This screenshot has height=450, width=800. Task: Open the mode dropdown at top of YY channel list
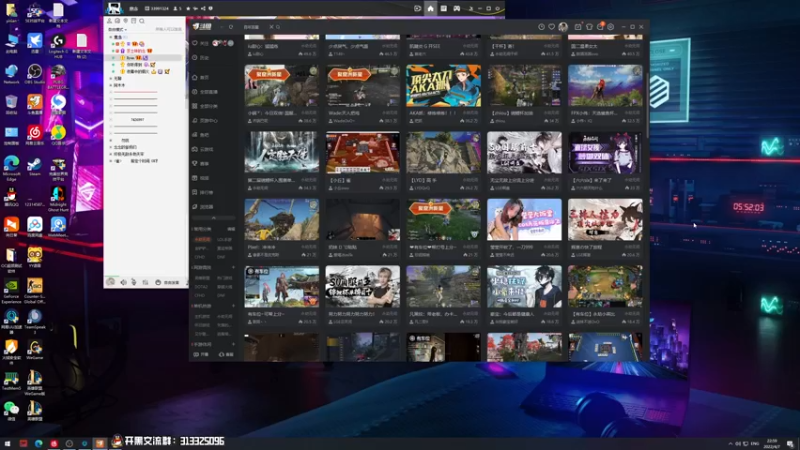coord(118,30)
